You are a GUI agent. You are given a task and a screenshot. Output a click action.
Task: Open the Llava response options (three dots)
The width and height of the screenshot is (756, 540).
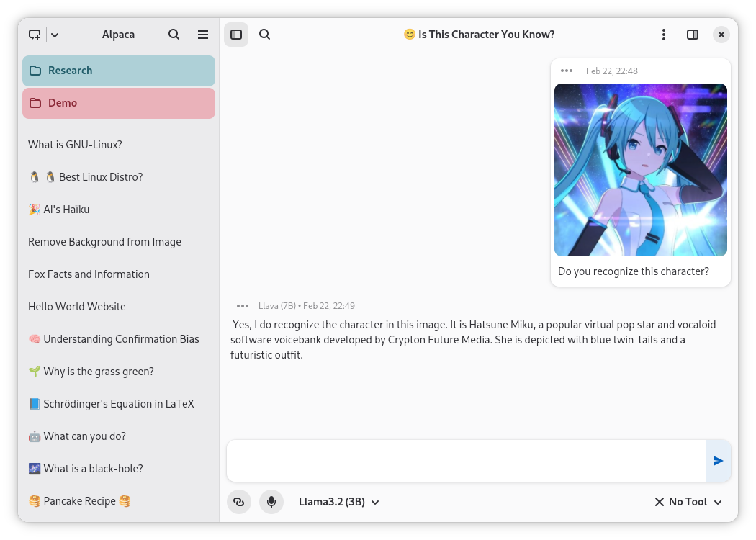(243, 306)
